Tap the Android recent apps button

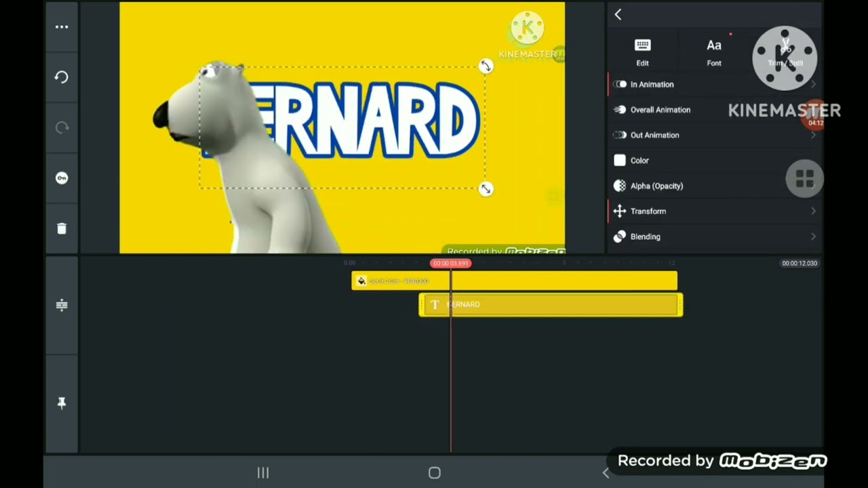pyautogui.click(x=263, y=473)
